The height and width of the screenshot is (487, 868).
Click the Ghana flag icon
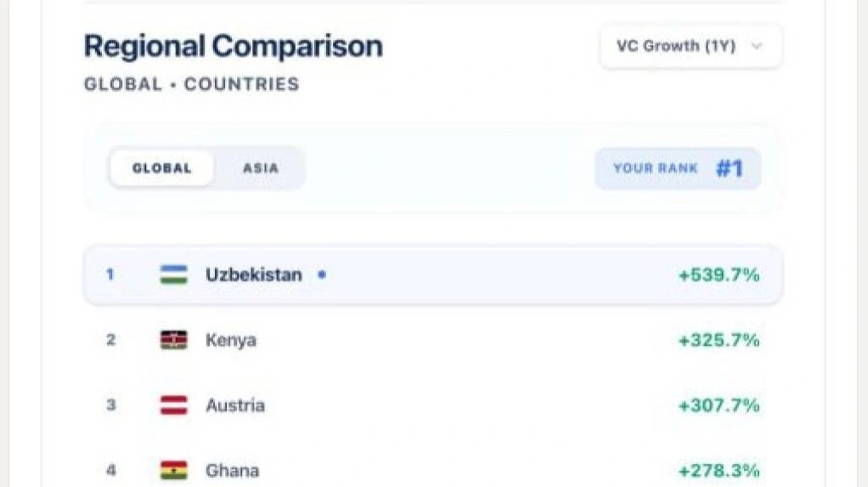[x=174, y=470]
